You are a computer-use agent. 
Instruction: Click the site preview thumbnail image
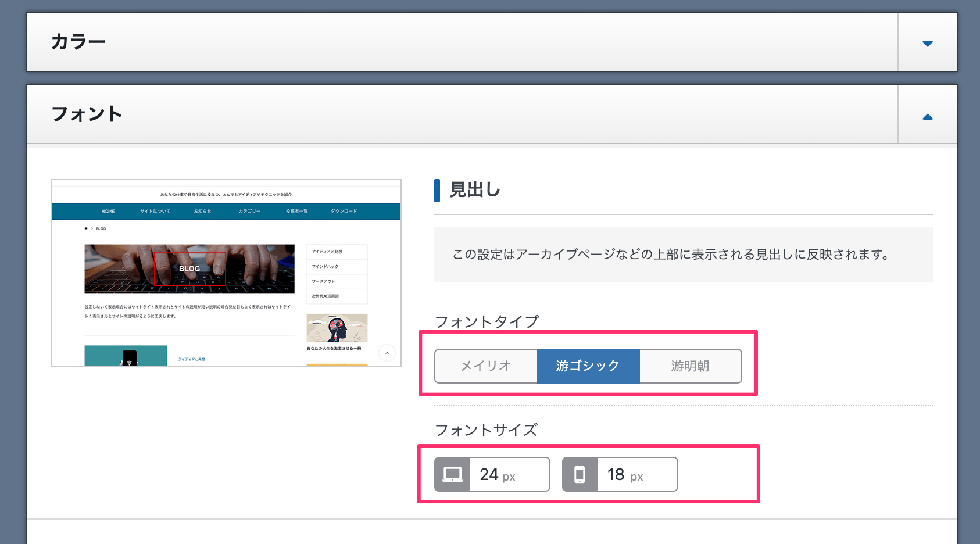click(226, 273)
